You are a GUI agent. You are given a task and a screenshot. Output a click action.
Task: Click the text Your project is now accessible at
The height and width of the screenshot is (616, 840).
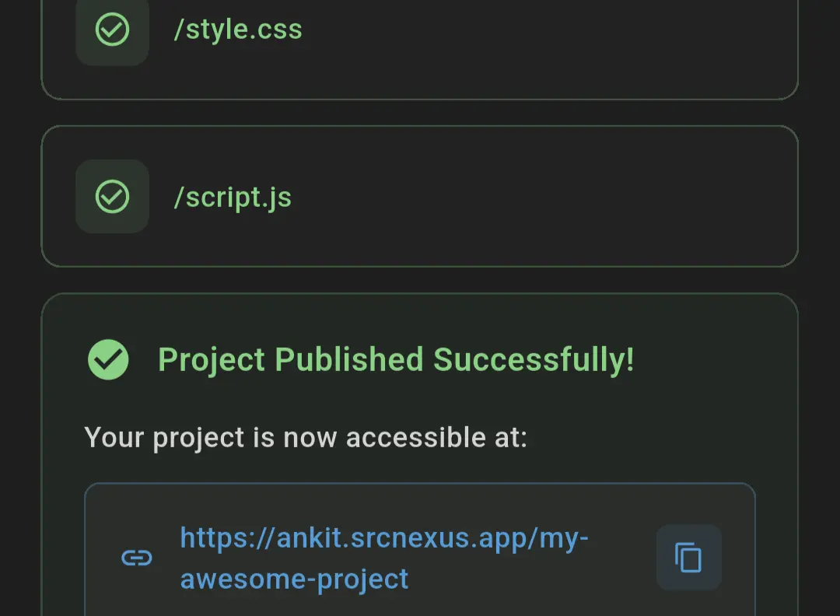tap(306, 437)
